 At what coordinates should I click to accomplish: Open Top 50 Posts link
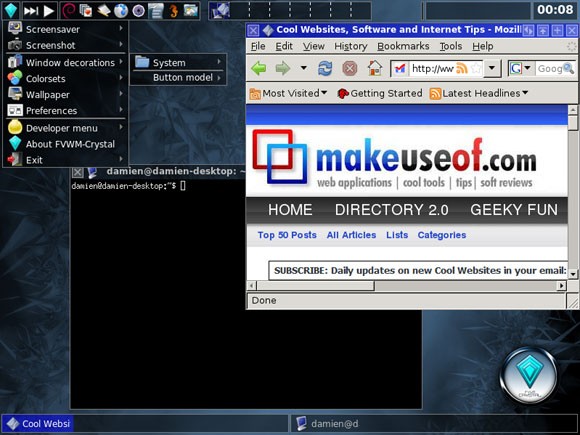[287, 235]
